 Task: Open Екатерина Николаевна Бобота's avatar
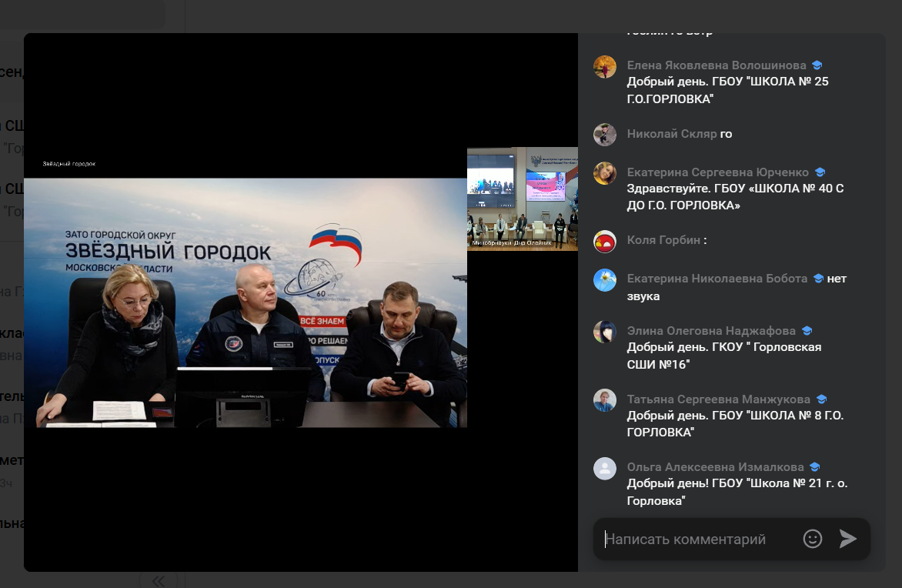605,280
